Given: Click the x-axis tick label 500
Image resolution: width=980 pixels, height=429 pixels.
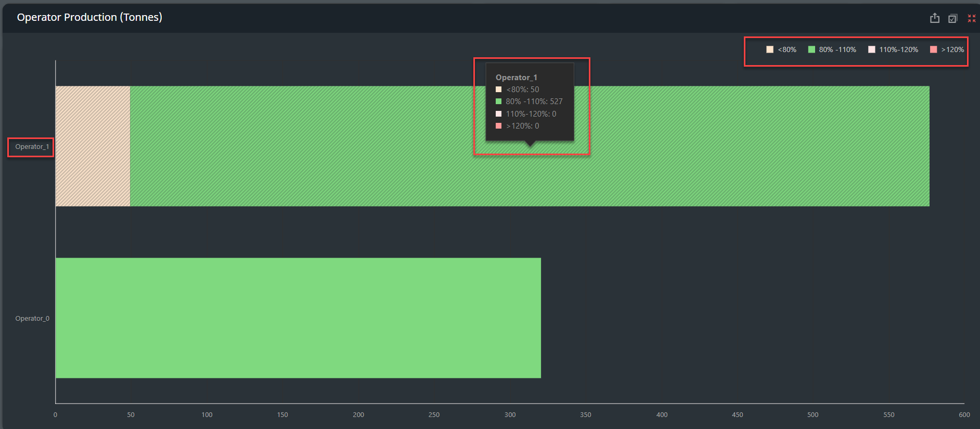Looking at the screenshot, I should (813, 415).
